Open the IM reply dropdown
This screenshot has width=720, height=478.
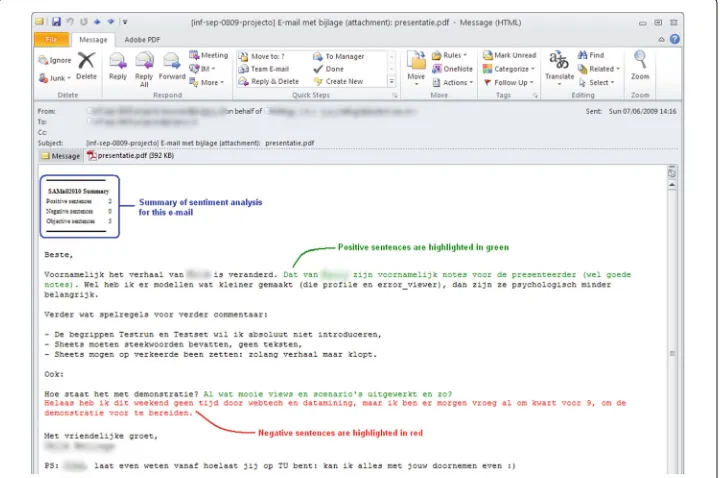[202, 68]
